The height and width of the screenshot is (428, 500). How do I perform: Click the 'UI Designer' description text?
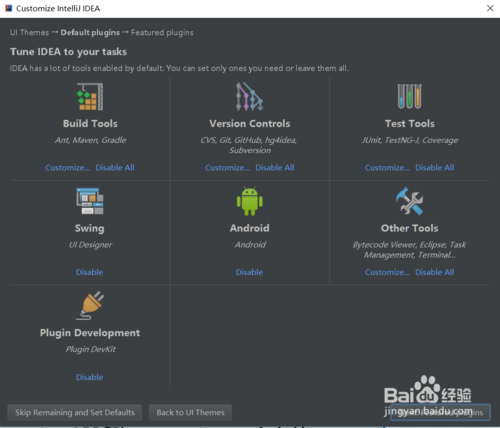90,245
